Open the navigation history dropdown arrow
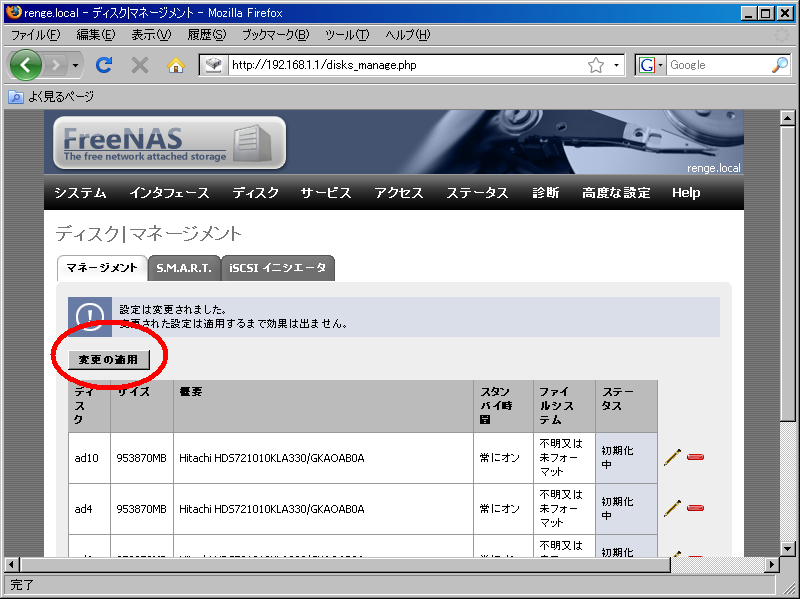Viewport: 800px width, 599px height. pos(75,65)
